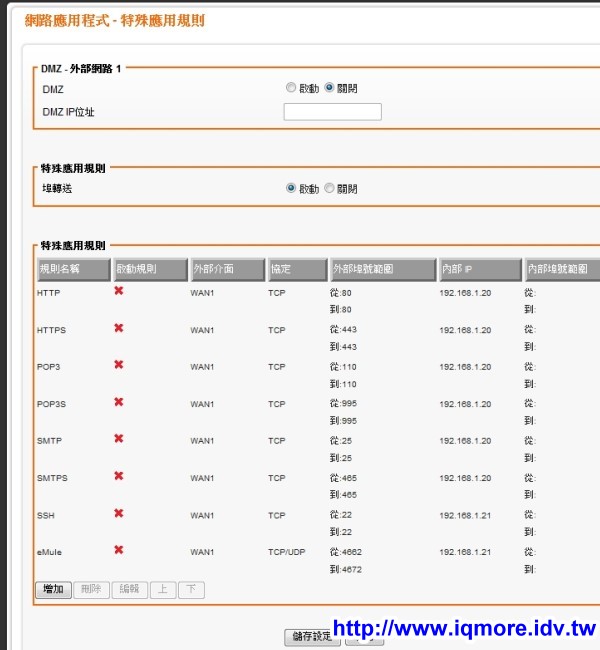Select the eMule rule name

(49, 552)
